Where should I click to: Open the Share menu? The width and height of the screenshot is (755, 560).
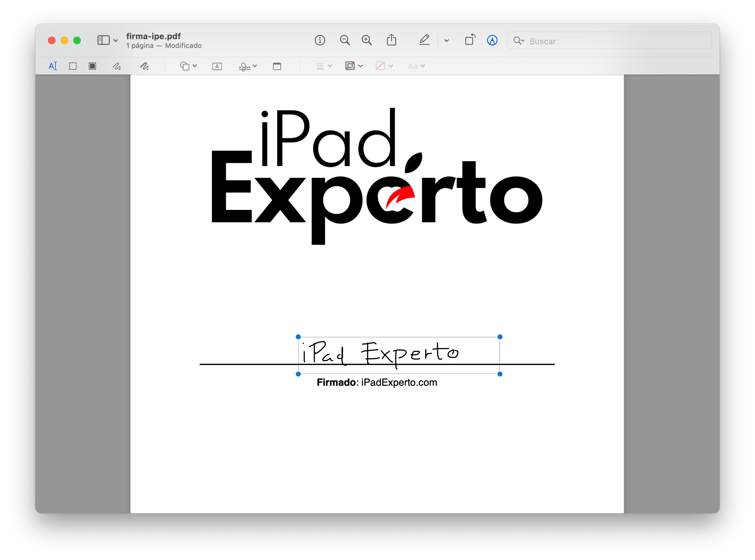(392, 40)
